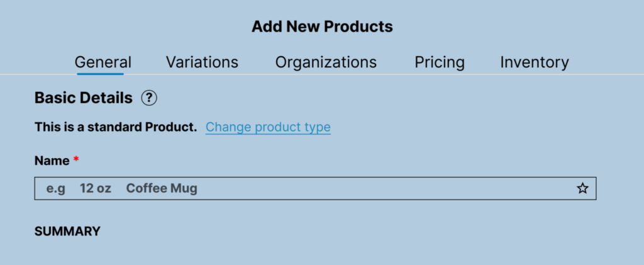The height and width of the screenshot is (265, 644).
Task: Click the Change product type link
Action: 268,127
